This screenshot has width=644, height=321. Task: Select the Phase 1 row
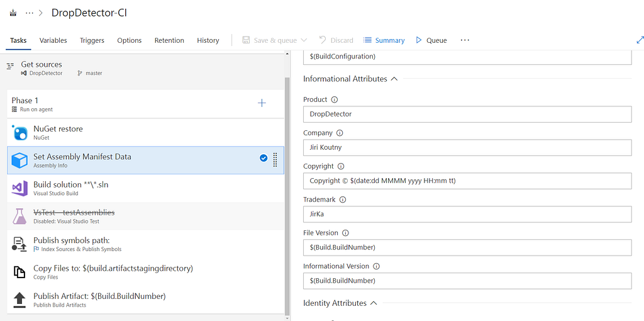pyautogui.click(x=145, y=104)
